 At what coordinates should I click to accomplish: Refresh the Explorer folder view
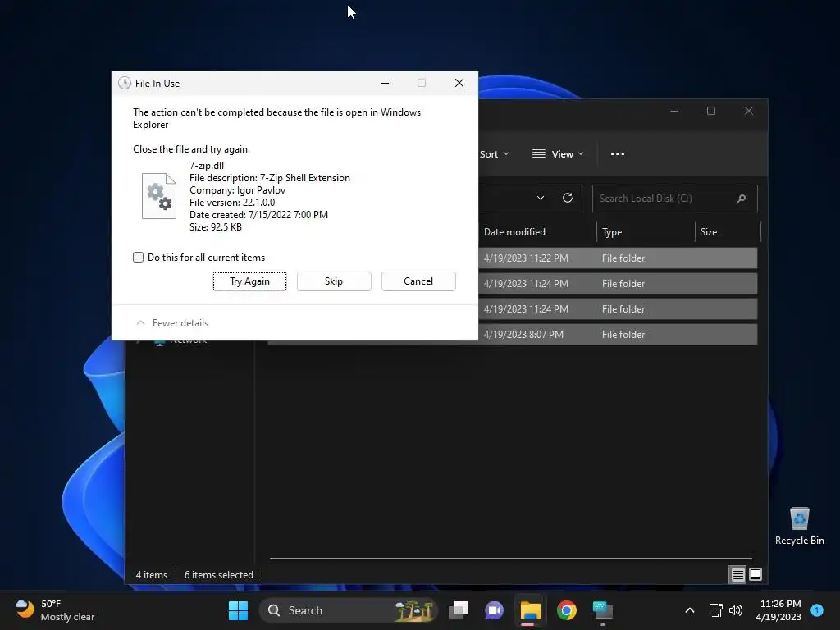(x=568, y=199)
